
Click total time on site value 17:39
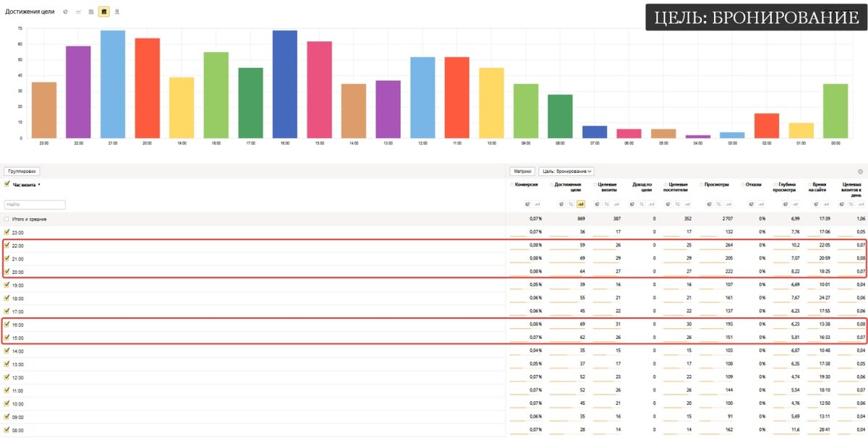pyautogui.click(x=823, y=219)
